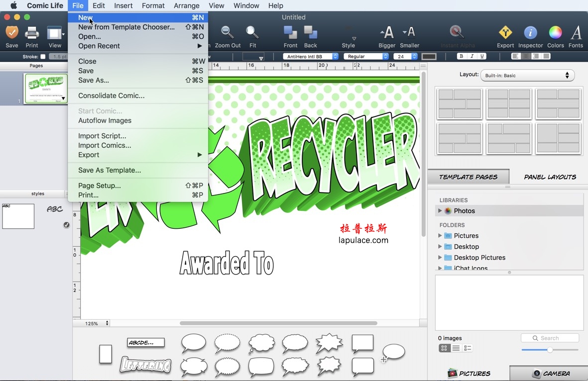Screen dimensions: 588x381
Task: Open the Inspector panel
Action: [530, 33]
